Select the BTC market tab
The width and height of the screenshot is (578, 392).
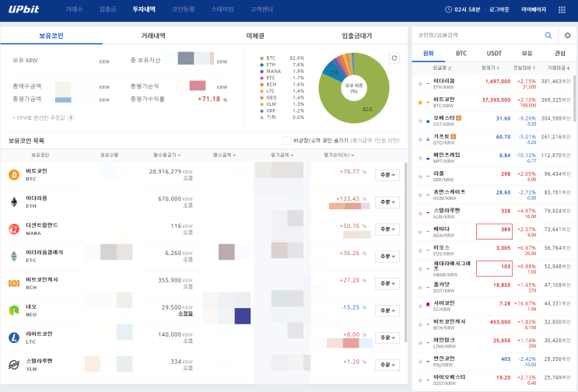(x=461, y=54)
